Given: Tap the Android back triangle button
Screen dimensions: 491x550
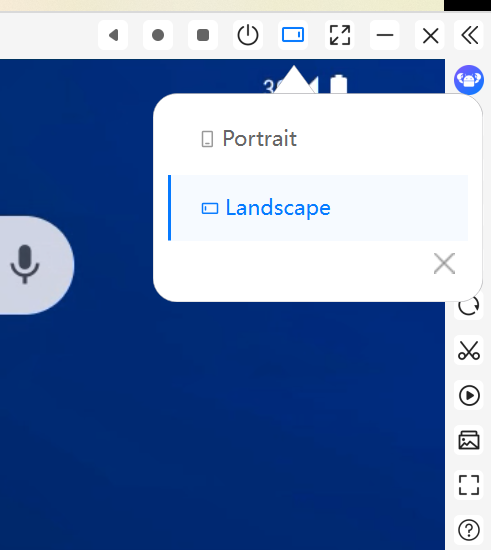Looking at the screenshot, I should tap(113, 35).
